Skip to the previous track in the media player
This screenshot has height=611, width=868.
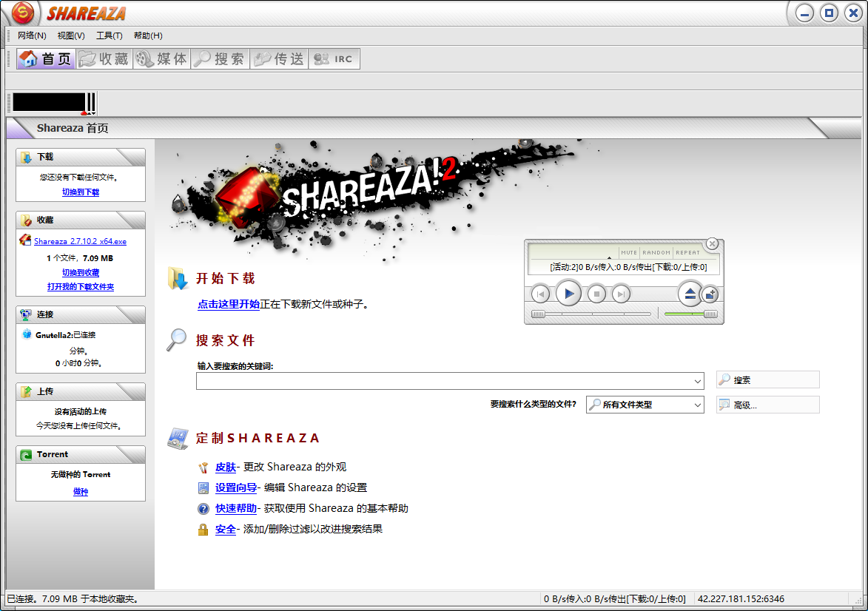540,294
